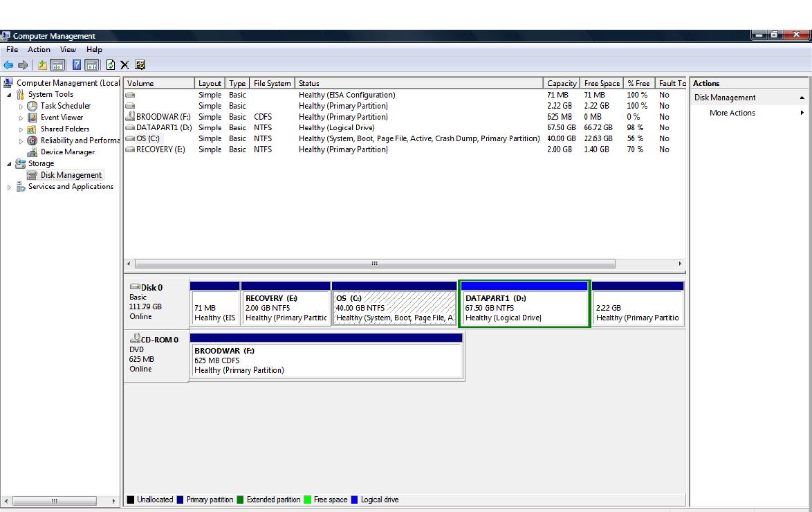Click the Up One Level folder icon
This screenshot has height=512, width=812.
pos(42,65)
